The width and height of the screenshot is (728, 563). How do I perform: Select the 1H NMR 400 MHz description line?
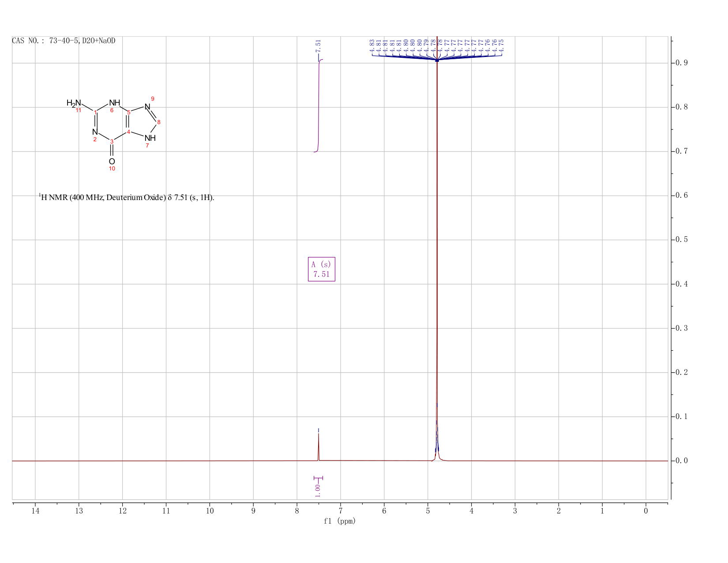127,197
